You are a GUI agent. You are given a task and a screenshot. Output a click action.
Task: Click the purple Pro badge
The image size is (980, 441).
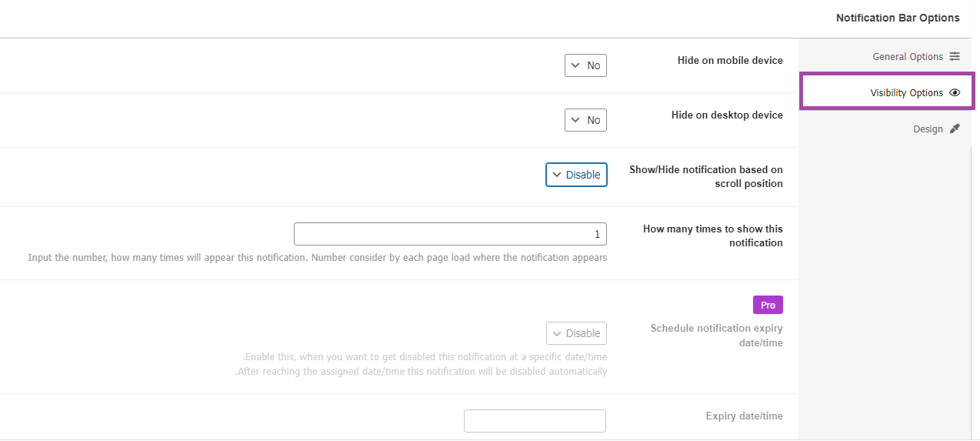(x=768, y=305)
